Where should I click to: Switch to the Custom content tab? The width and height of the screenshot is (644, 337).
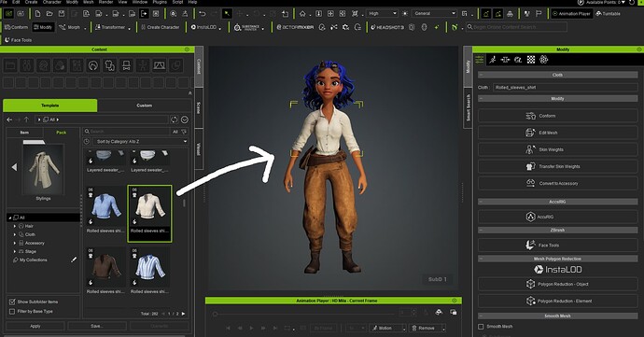pyautogui.click(x=144, y=105)
